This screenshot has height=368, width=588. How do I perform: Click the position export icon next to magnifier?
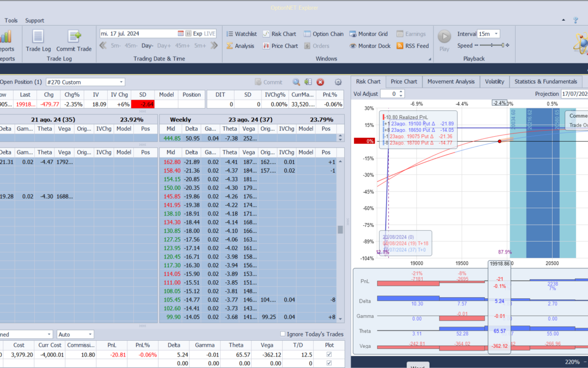308,82
